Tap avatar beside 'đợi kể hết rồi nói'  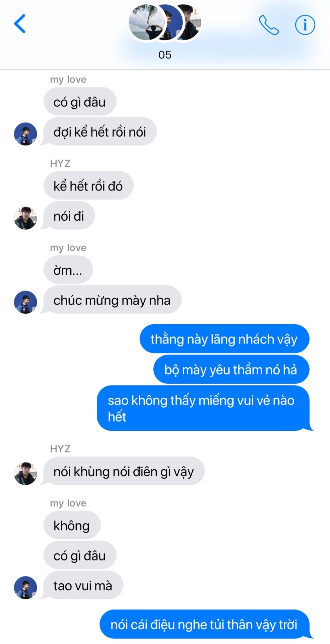tap(25, 134)
